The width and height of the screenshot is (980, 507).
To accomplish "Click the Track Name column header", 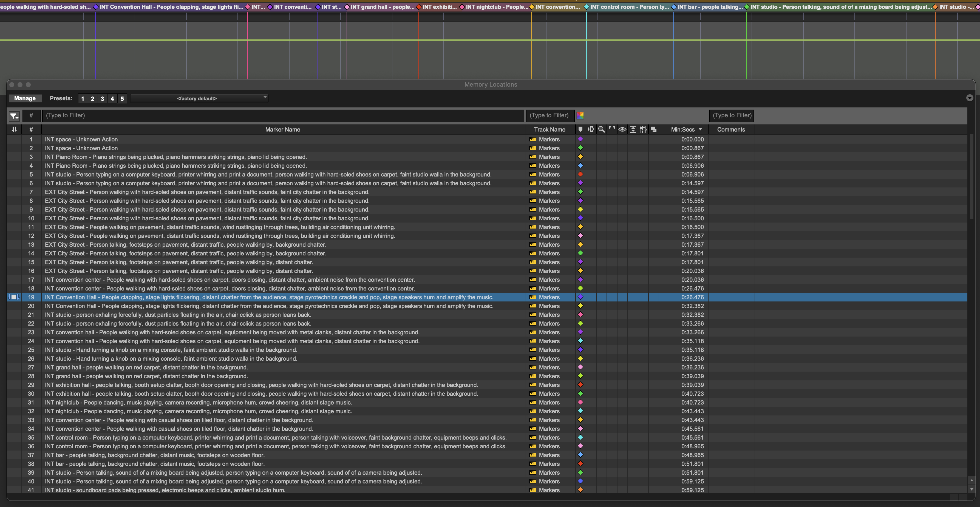I will [x=549, y=129].
